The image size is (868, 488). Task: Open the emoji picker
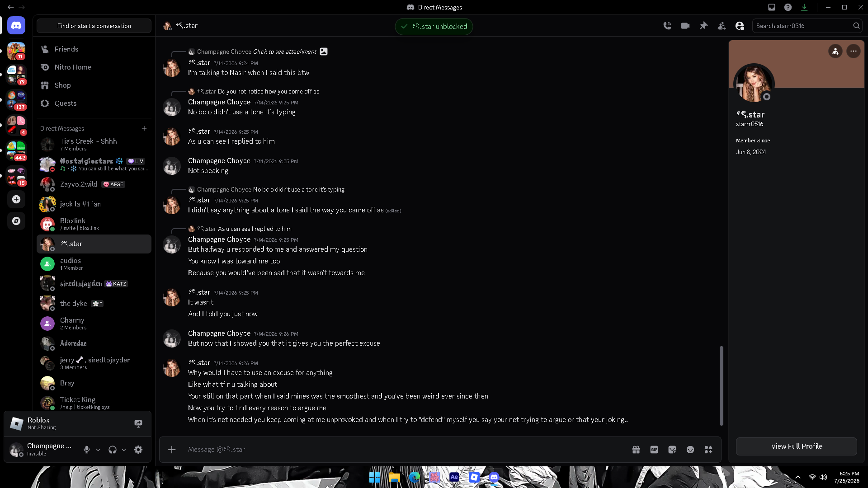[x=690, y=450]
